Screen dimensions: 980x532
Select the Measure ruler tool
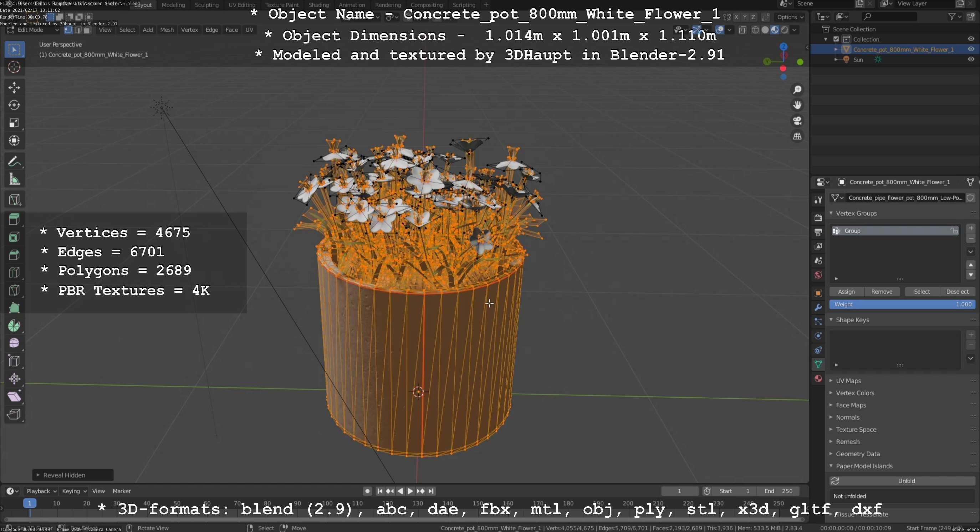(15, 179)
